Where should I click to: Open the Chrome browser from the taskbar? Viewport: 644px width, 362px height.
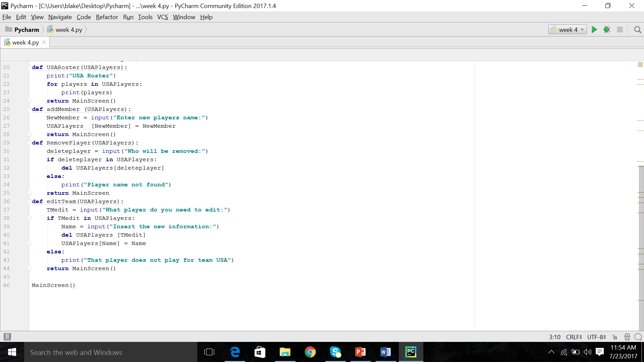(x=310, y=352)
